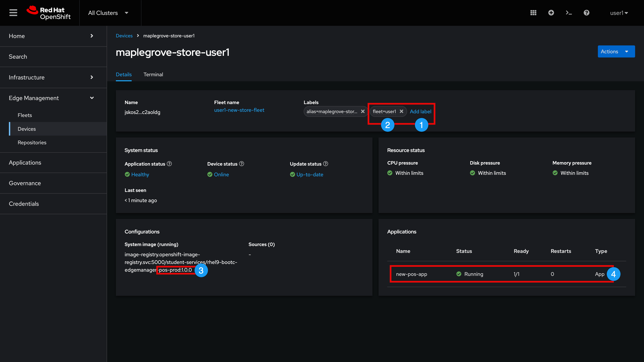Click the plus import icon in header
This screenshot has height=362, width=644.
(x=551, y=13)
